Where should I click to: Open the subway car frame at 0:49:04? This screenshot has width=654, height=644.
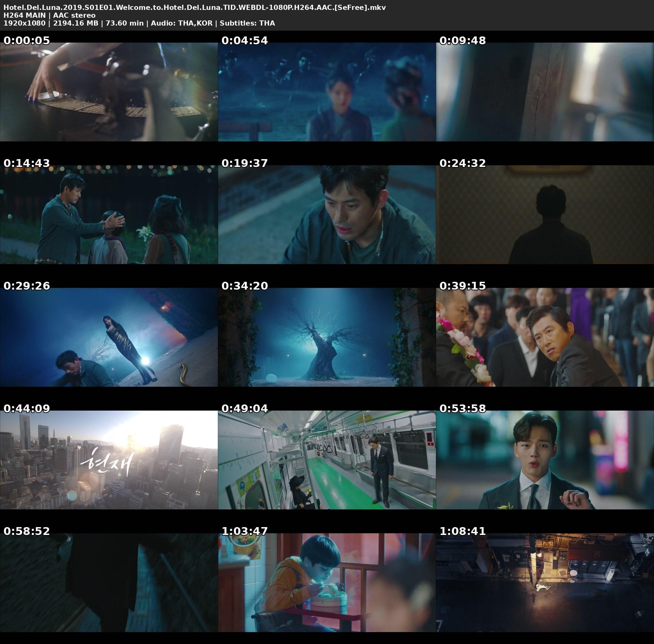coord(327,460)
